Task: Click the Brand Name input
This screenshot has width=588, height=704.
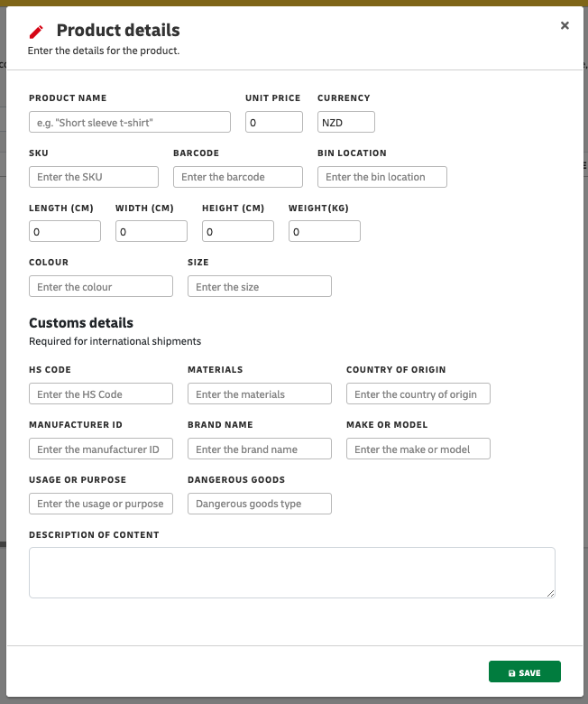Action: (x=259, y=449)
